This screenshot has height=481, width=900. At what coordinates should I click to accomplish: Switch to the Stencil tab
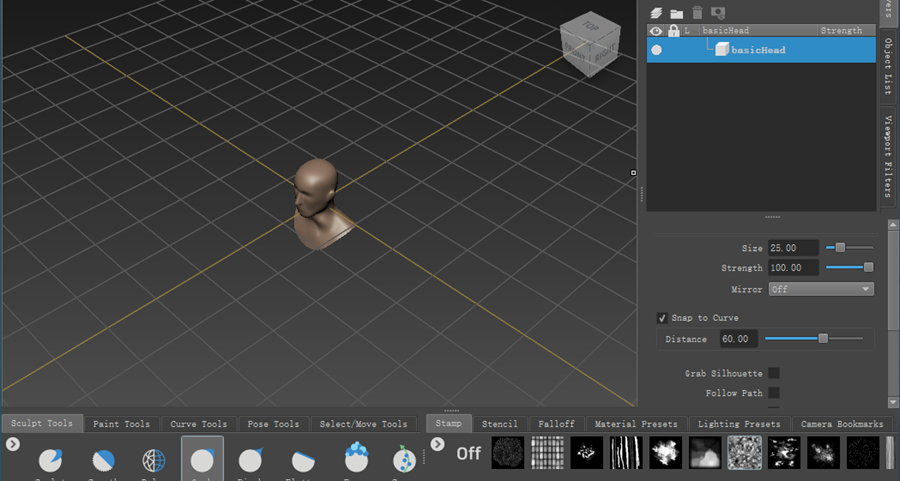[499, 424]
